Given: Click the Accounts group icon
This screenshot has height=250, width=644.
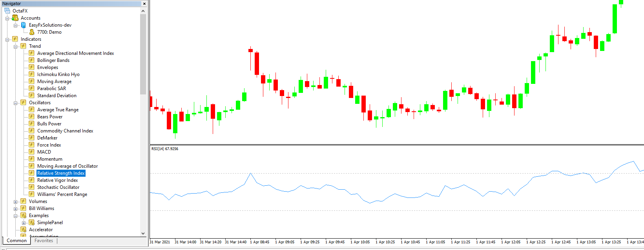Looking at the screenshot, I should click(x=15, y=18).
